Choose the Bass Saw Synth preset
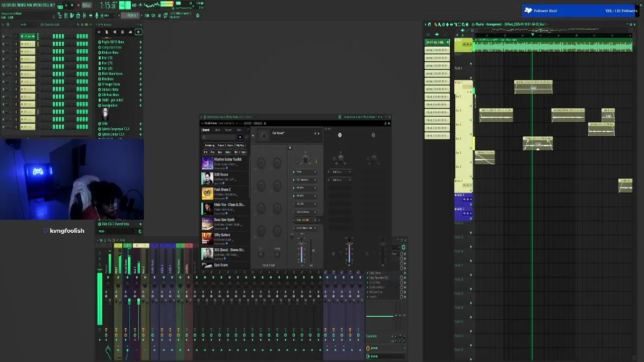This screenshot has height=362, width=644. coord(224,223)
